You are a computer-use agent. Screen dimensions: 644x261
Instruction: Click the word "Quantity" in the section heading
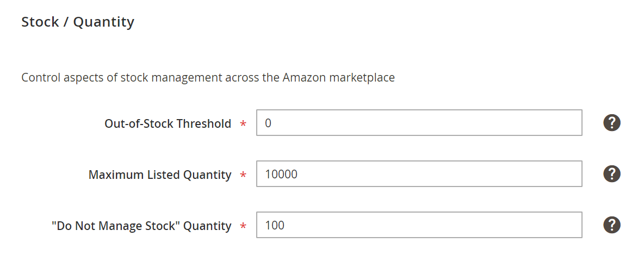tap(104, 22)
